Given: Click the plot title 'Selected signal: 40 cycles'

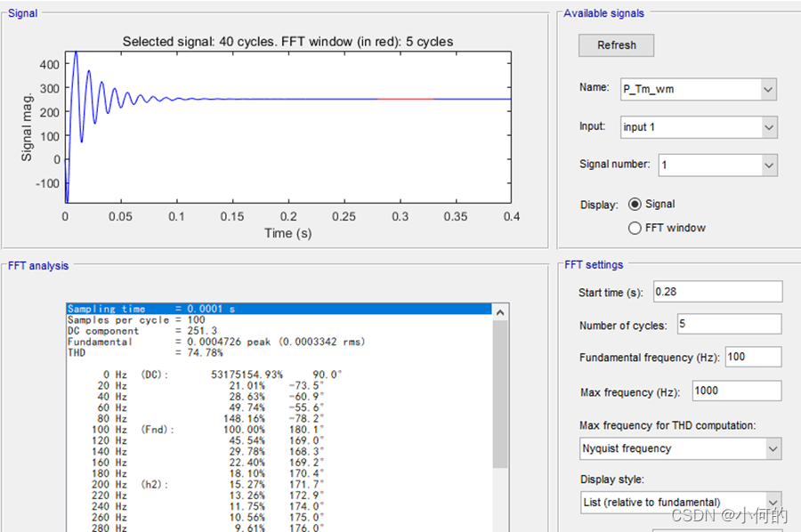Looking at the screenshot, I should point(287,41).
